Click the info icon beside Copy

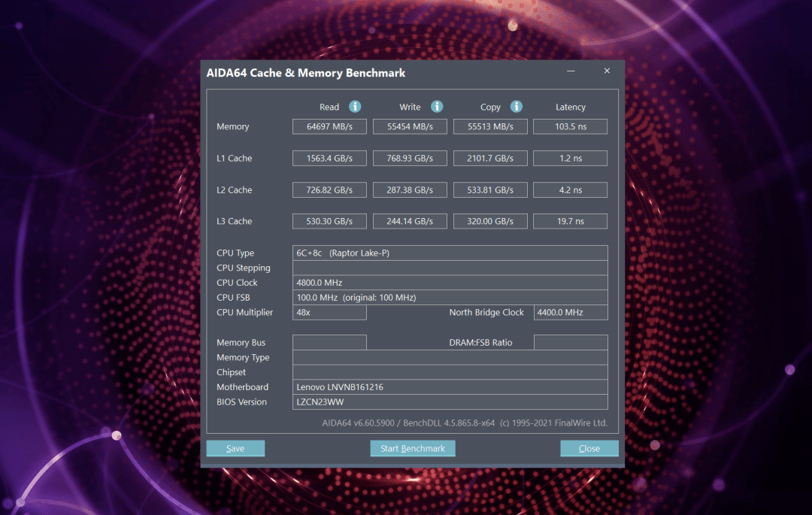[x=516, y=107]
